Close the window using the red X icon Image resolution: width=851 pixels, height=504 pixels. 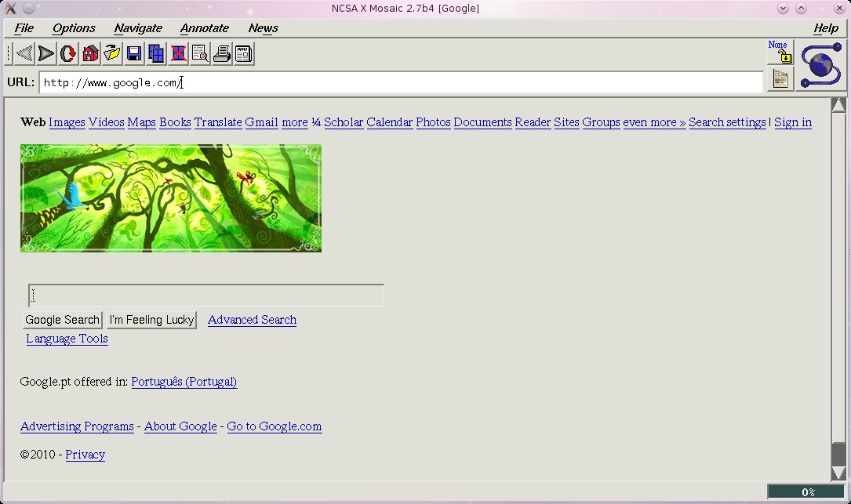point(178,53)
